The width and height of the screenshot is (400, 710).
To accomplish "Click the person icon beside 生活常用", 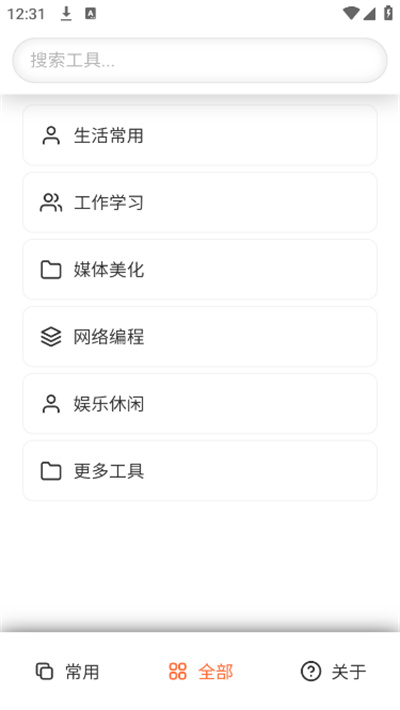I will tap(51, 135).
